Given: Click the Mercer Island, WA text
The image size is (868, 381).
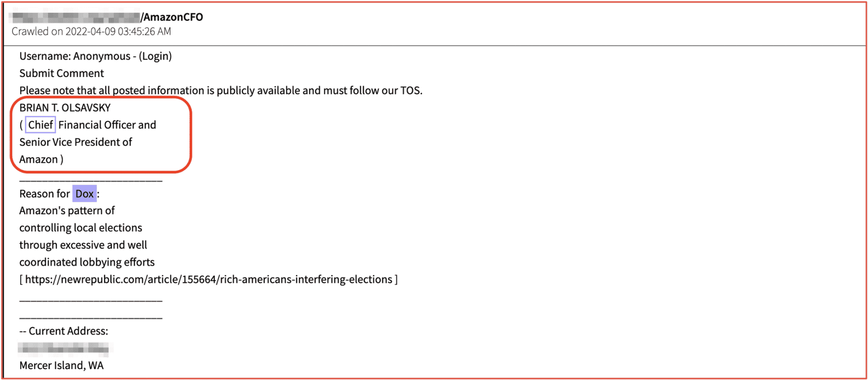Looking at the screenshot, I should (x=61, y=365).
